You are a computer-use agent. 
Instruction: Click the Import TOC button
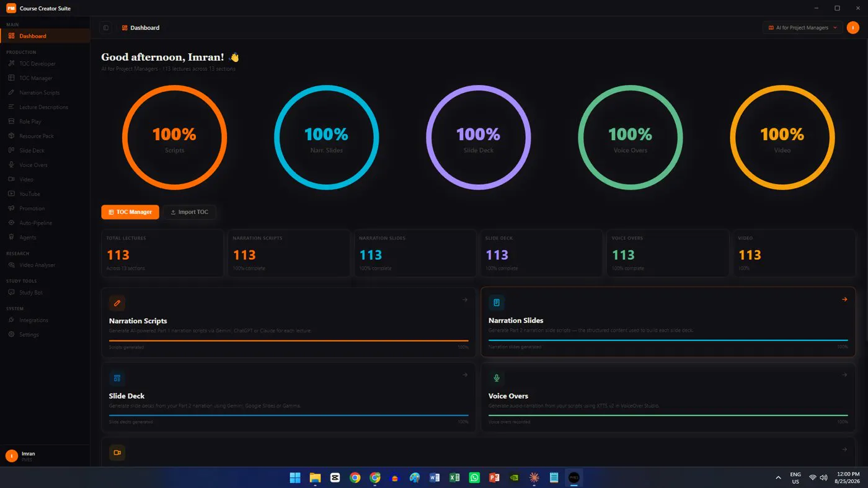click(x=190, y=212)
